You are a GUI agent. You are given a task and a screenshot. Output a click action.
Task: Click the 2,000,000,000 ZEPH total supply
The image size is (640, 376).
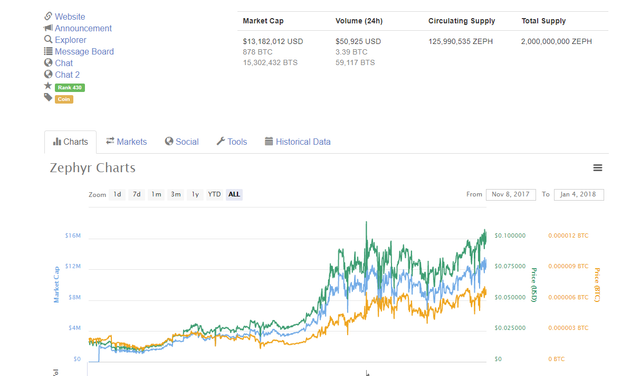pyautogui.click(x=556, y=41)
